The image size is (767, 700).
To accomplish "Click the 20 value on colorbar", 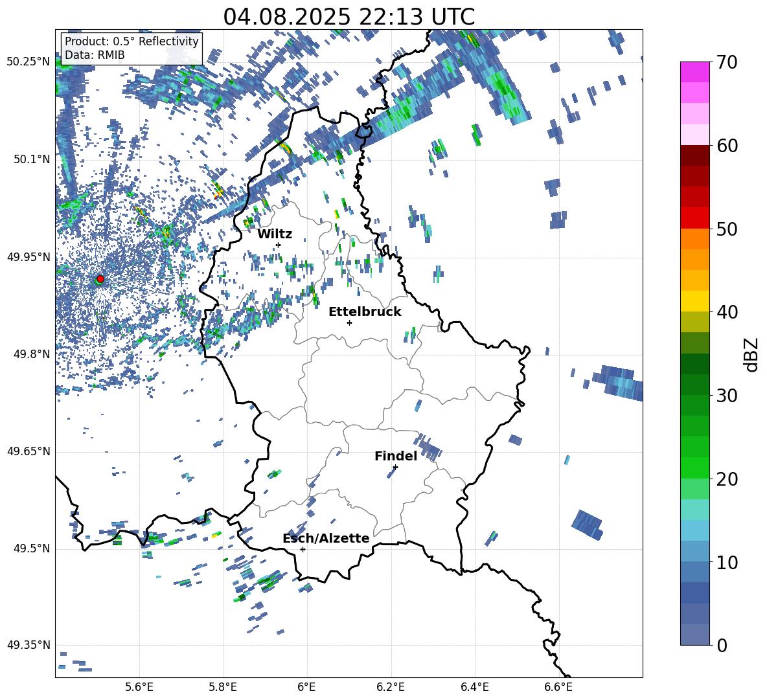I will 726,479.
